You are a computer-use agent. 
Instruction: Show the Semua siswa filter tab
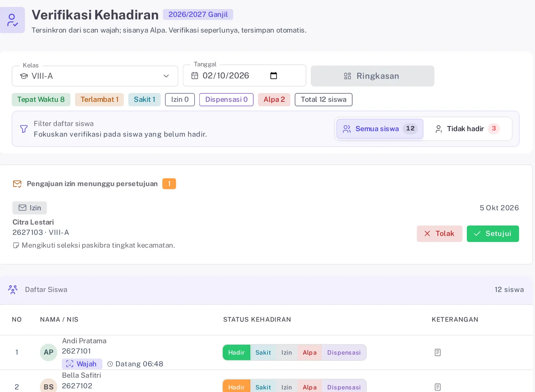click(380, 129)
